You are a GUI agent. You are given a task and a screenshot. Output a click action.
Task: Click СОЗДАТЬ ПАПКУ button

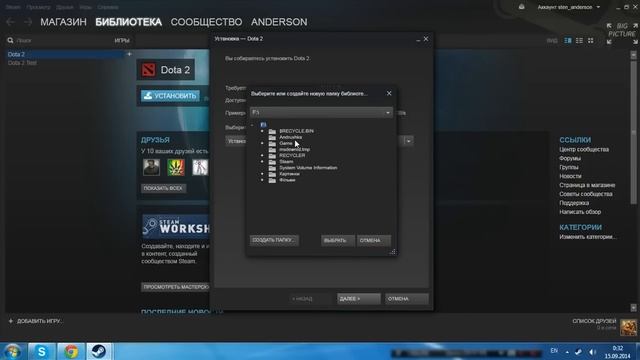click(x=274, y=240)
